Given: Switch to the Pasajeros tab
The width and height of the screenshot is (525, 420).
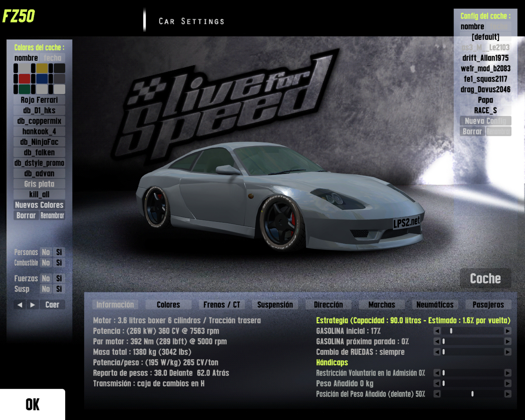Looking at the screenshot, I should [x=488, y=305].
